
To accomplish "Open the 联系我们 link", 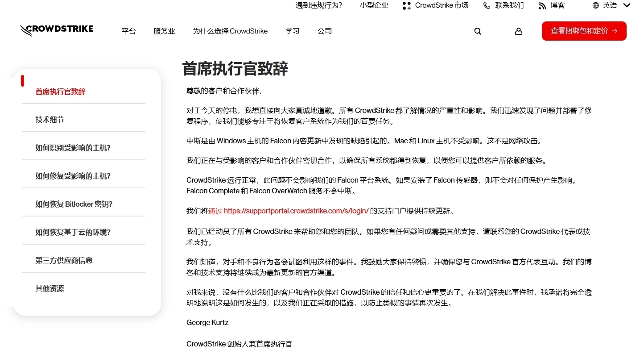I will click(509, 5).
